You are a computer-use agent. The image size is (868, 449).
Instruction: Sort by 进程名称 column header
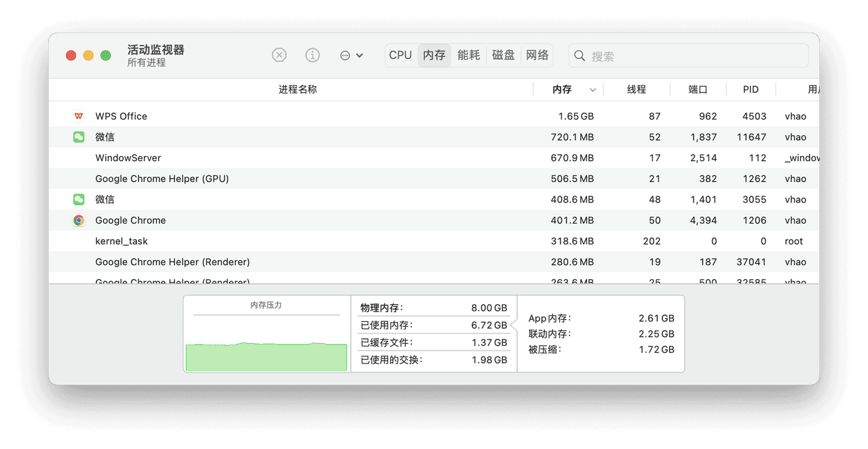[297, 90]
